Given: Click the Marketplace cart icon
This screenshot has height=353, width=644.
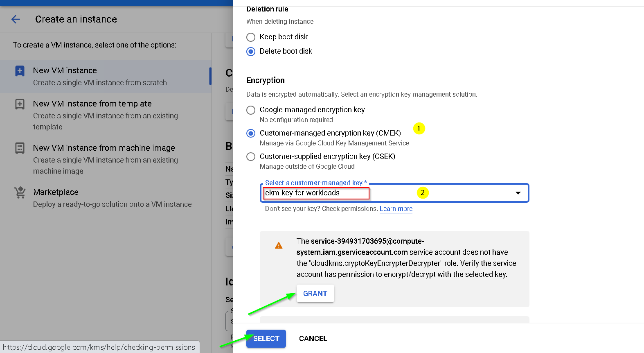Looking at the screenshot, I should coord(20,192).
